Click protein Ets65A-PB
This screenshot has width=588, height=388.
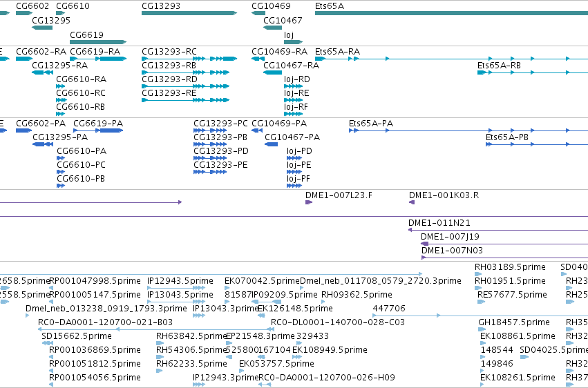click(x=507, y=137)
